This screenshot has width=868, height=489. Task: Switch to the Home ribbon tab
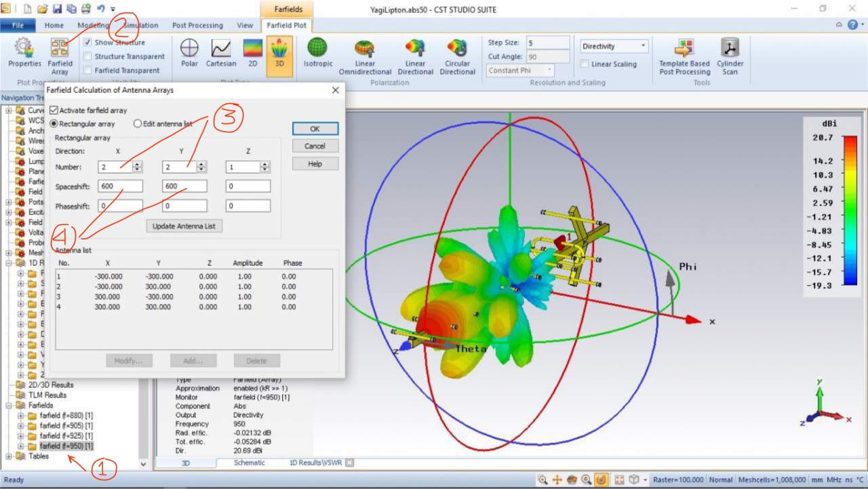pyautogui.click(x=54, y=25)
